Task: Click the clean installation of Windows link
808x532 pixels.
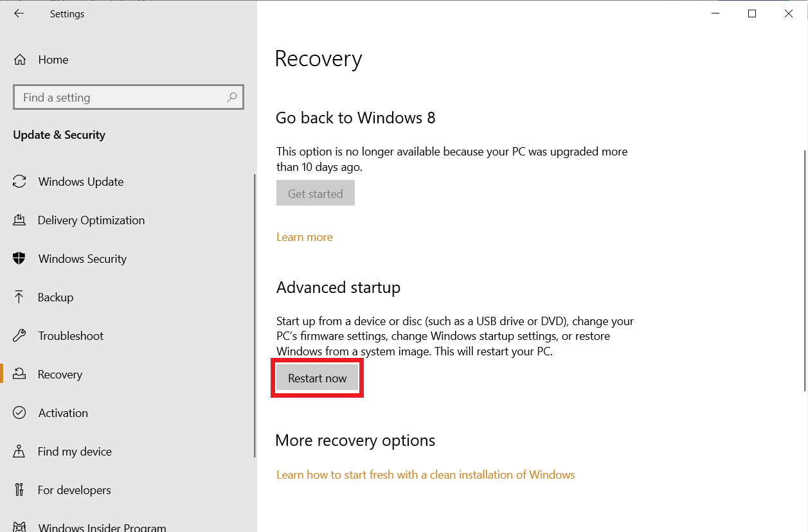Action: (426, 474)
